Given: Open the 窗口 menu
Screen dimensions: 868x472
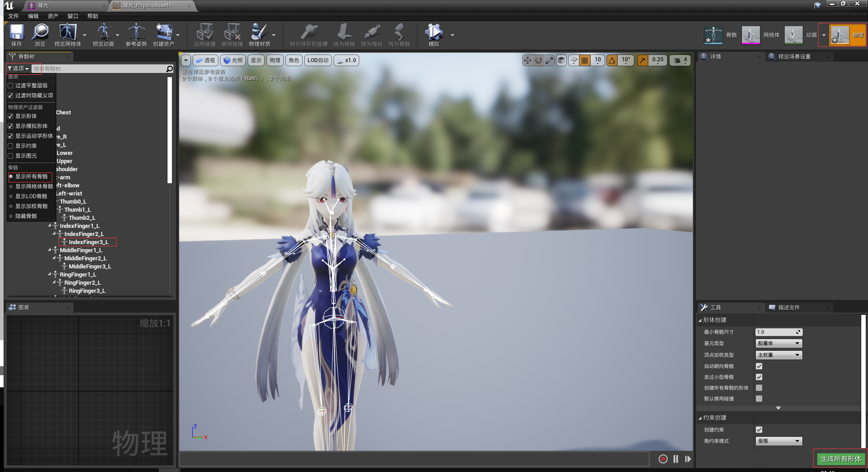Looking at the screenshot, I should coord(73,16).
